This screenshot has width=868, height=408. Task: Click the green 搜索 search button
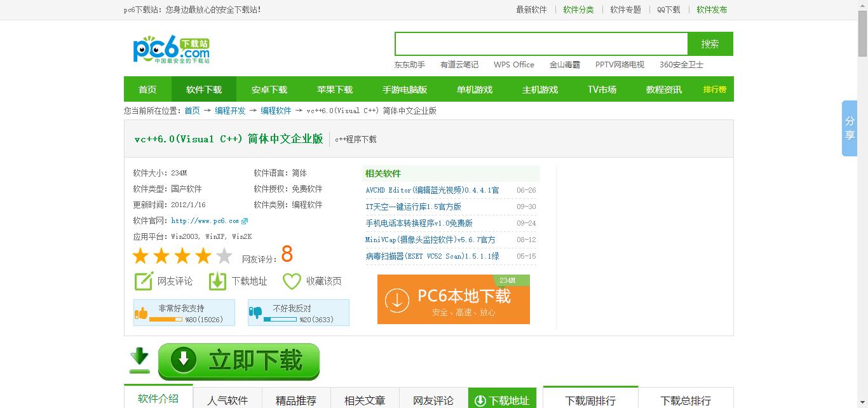point(710,44)
